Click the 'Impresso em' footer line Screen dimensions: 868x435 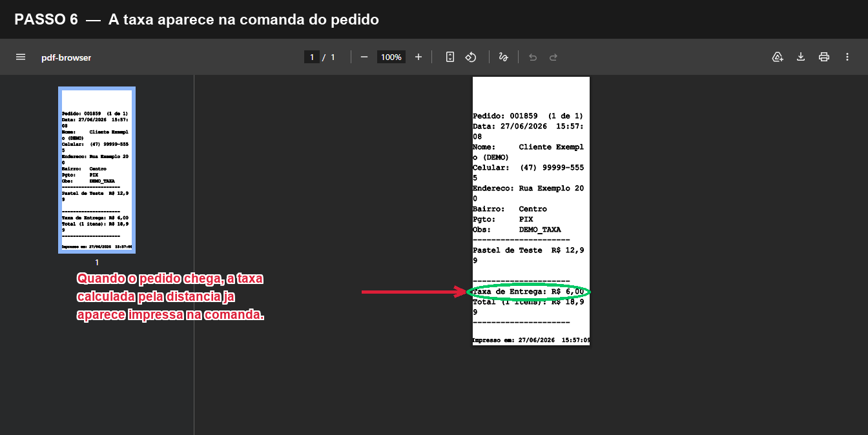click(531, 339)
